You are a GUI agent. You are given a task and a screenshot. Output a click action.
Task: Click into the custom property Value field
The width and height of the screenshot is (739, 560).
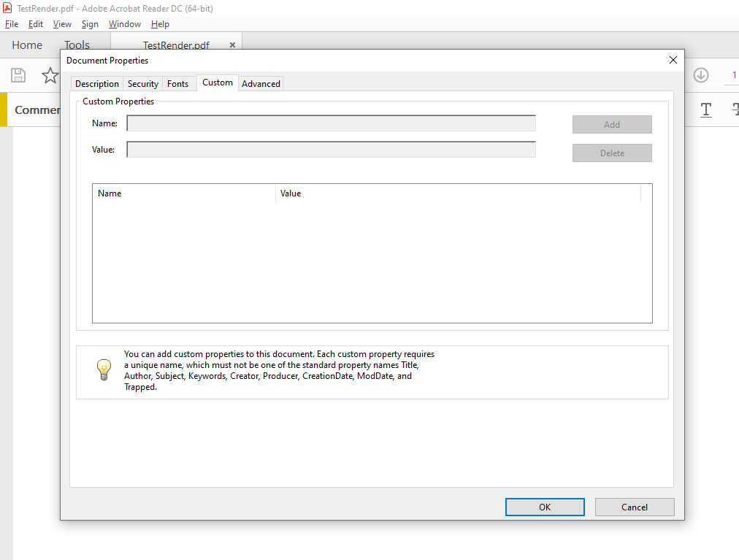point(331,150)
